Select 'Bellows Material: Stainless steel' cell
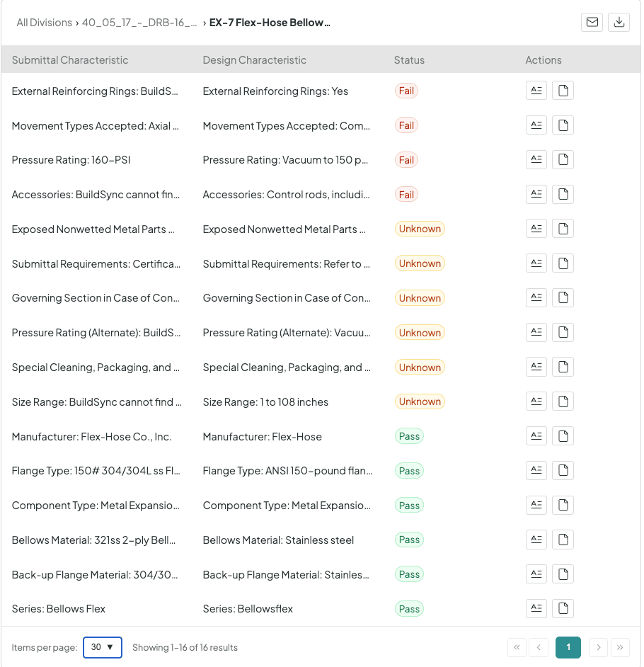The height and width of the screenshot is (667, 644). 278,540
